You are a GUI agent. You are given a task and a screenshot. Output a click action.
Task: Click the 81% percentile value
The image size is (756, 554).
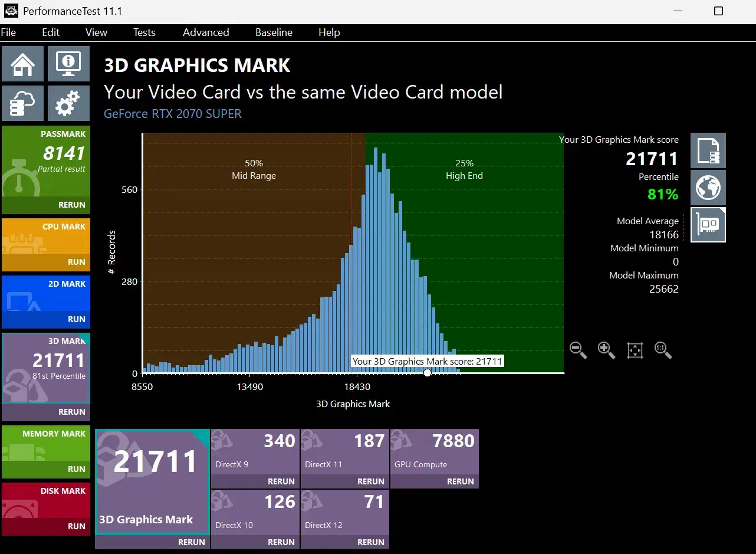click(x=663, y=194)
